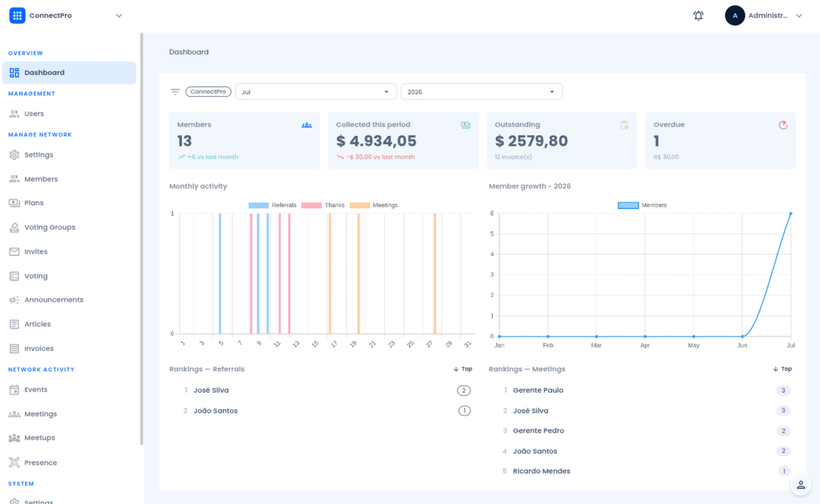This screenshot has width=820, height=504.
Task: Click Gerente Paulo in Meetings ranking
Action: pyautogui.click(x=538, y=390)
